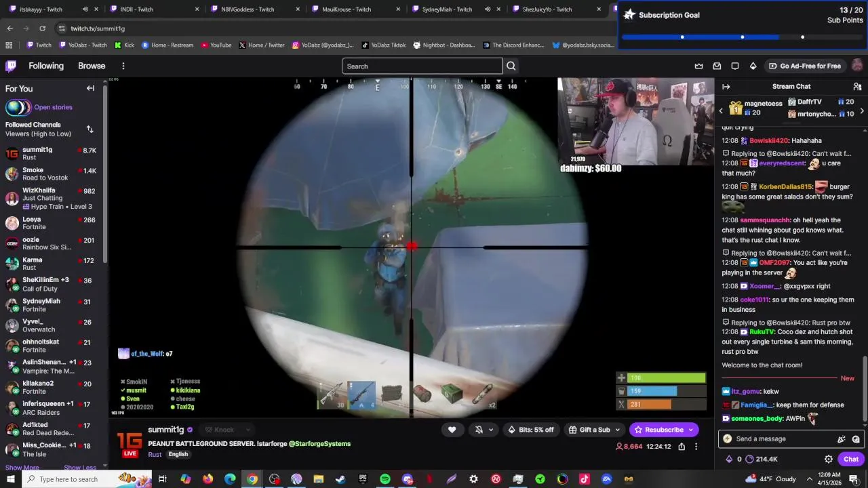Open the emote picker in chat
The image size is (868, 488).
(x=856, y=439)
